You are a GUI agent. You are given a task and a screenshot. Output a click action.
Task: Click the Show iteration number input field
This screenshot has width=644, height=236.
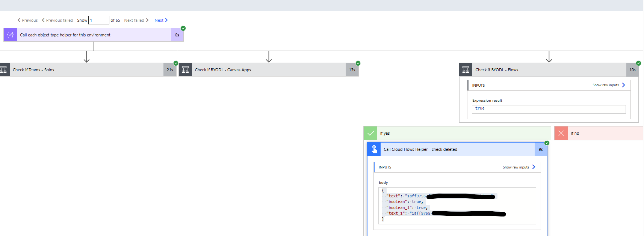(99, 20)
